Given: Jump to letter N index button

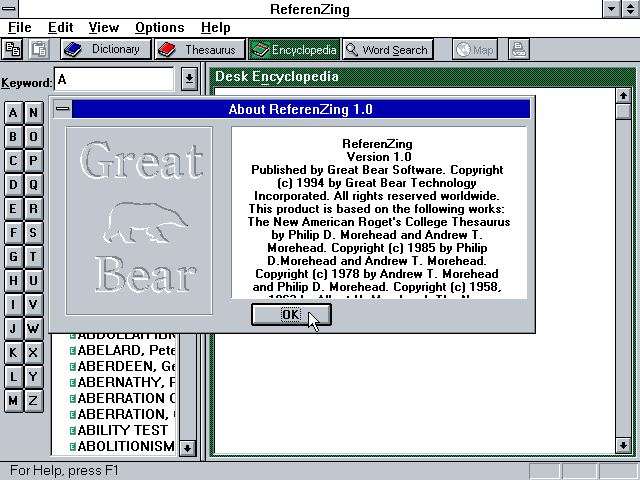Looking at the screenshot, I should [x=33, y=113].
